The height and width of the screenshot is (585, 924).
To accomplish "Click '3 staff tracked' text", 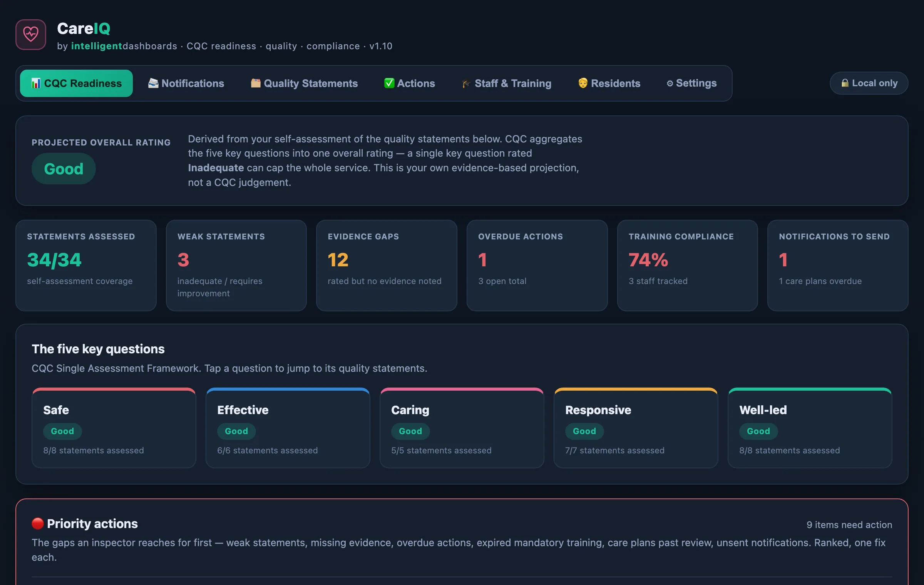I will pos(658,281).
